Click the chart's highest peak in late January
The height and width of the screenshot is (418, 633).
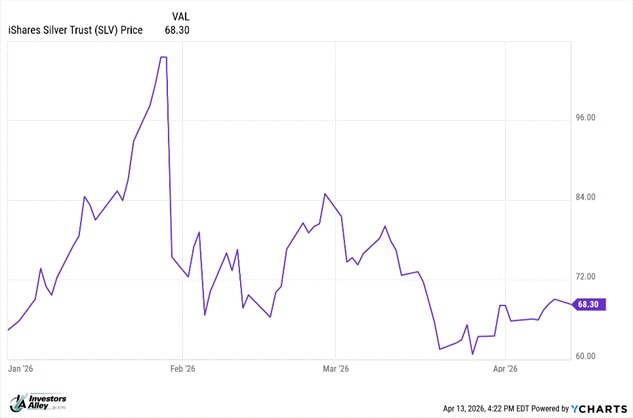tap(163, 58)
